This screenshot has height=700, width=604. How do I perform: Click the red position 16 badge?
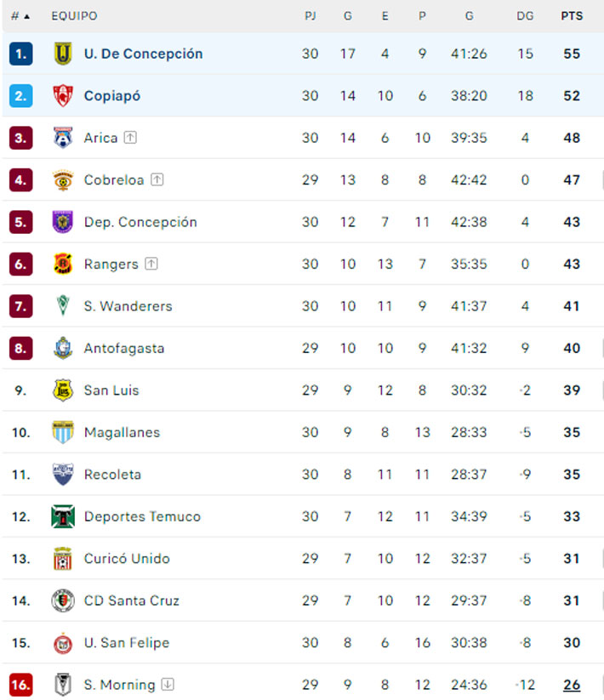coord(20,685)
